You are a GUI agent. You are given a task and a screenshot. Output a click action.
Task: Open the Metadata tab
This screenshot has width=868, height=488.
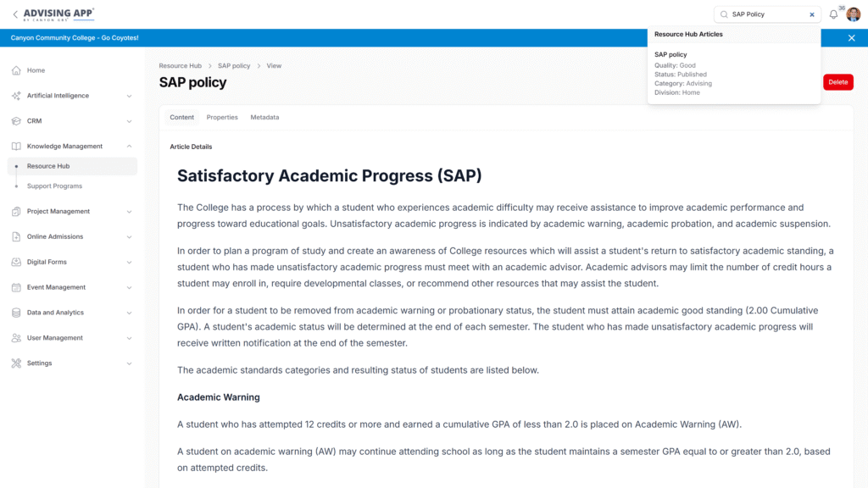click(264, 117)
